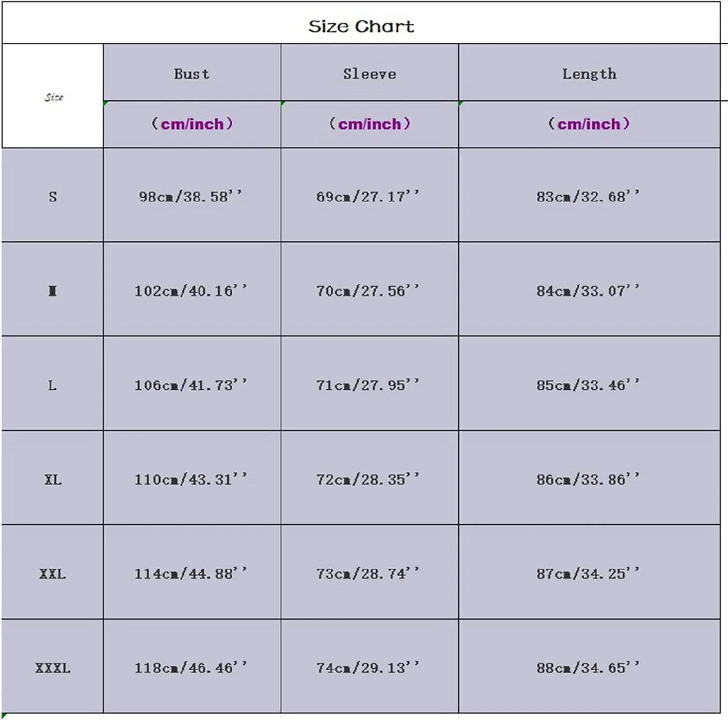Click the 85cm/33.46'' length cell
The width and height of the screenshot is (728, 720).
(x=589, y=384)
